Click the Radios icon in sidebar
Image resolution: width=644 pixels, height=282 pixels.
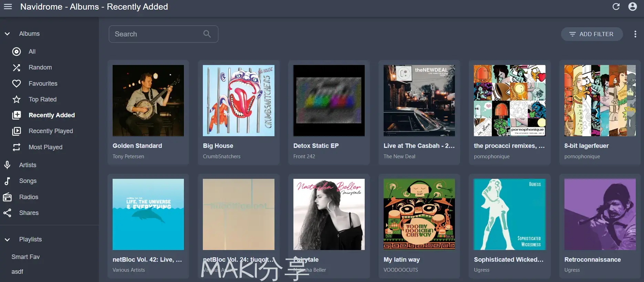tap(7, 197)
